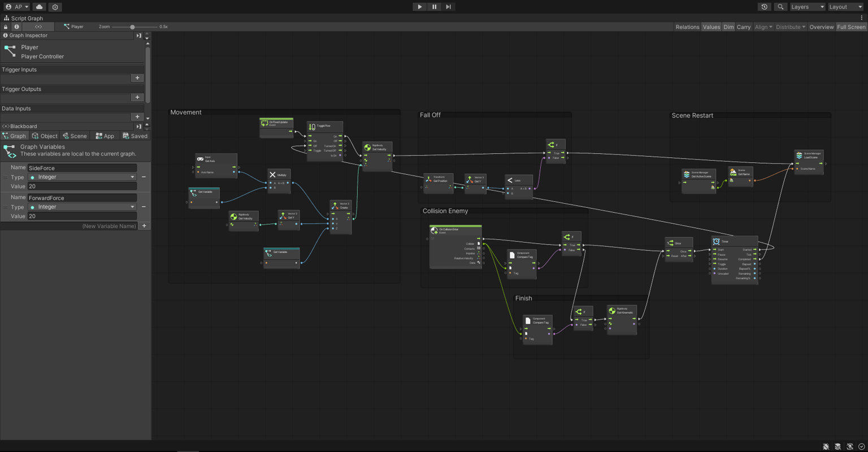Toggle Full Screen mode
The width and height of the screenshot is (868, 452).
click(x=850, y=27)
